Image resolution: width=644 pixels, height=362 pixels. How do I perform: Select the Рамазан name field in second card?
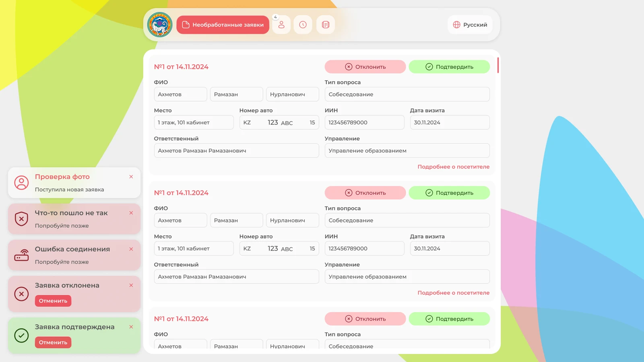click(237, 220)
